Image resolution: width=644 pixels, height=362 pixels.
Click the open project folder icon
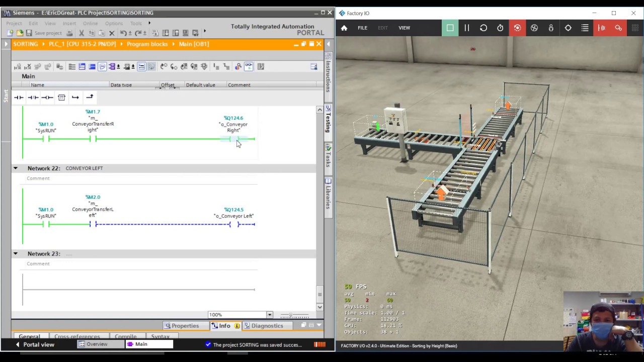(x=20, y=33)
